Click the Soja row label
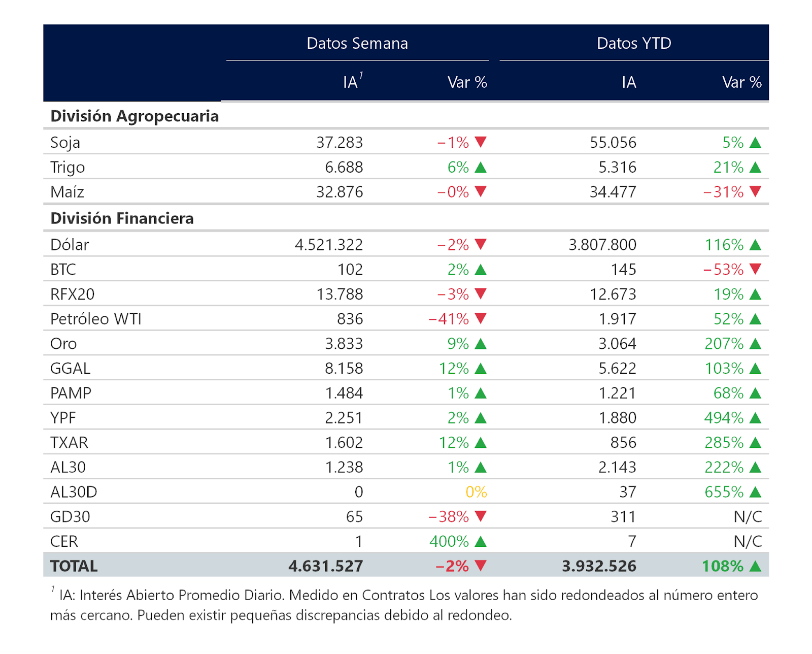The image size is (812, 654). coord(65,143)
